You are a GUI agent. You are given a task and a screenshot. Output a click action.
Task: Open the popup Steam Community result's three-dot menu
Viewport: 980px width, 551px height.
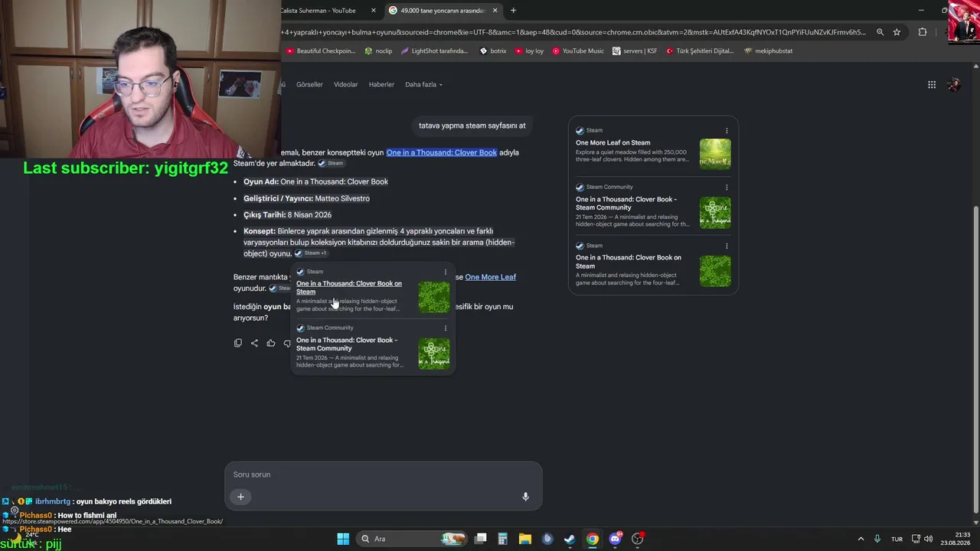point(446,328)
